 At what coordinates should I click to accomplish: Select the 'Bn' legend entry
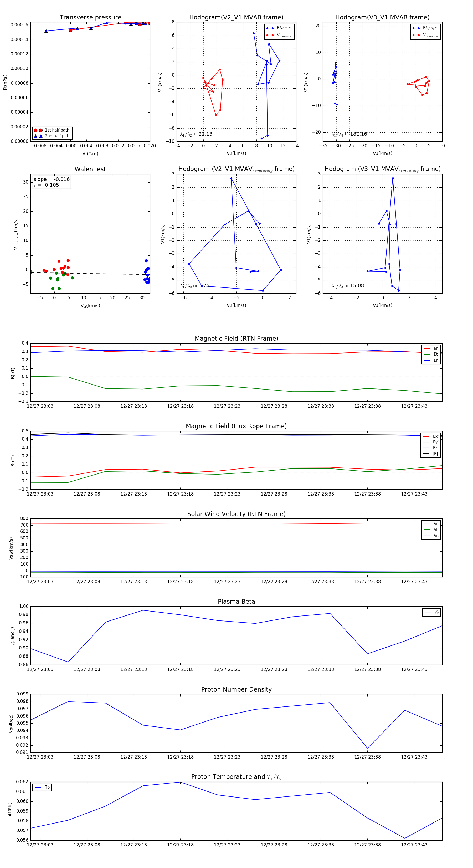click(431, 360)
